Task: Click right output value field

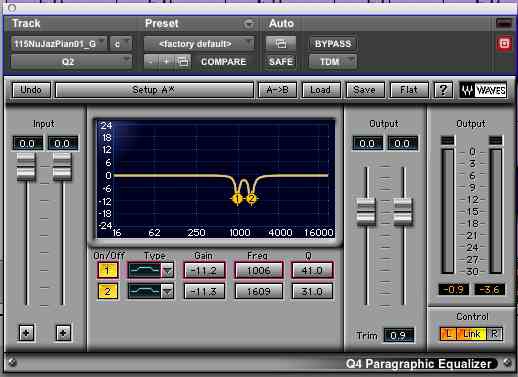Action: (403, 144)
